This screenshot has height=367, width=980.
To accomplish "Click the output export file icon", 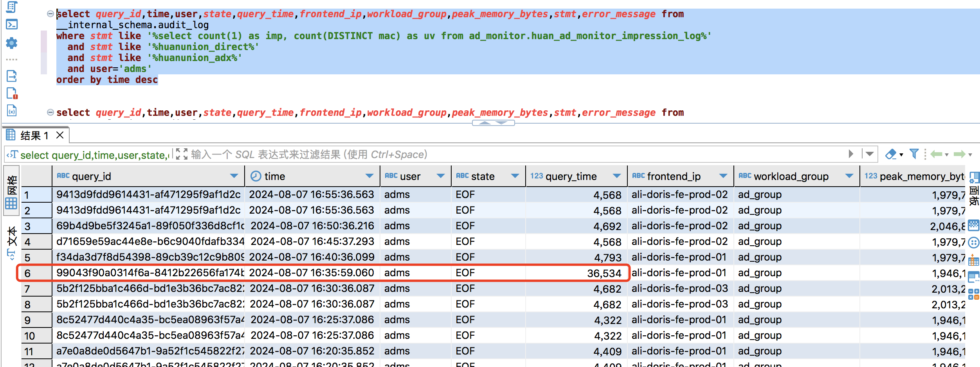I will 12,76.
